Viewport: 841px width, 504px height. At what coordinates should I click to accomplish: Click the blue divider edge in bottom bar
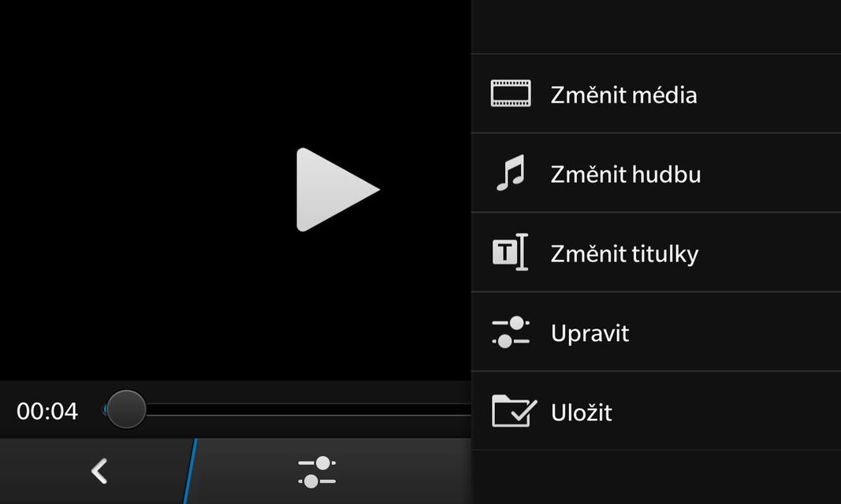tap(191, 472)
